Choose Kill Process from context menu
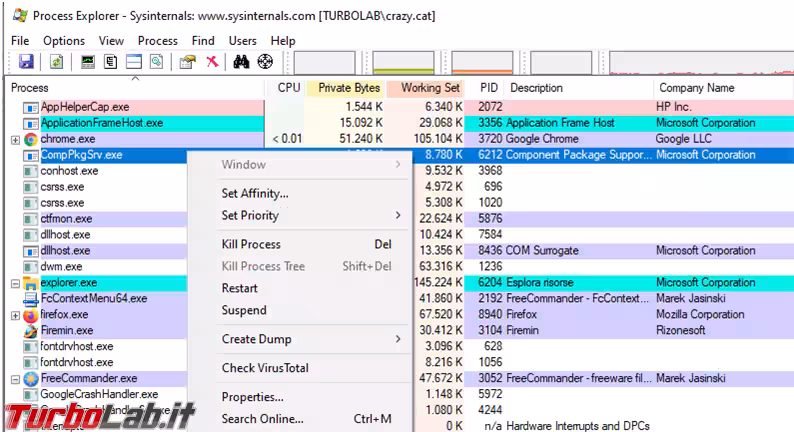Viewport: 794px width, 432px height. (x=251, y=244)
